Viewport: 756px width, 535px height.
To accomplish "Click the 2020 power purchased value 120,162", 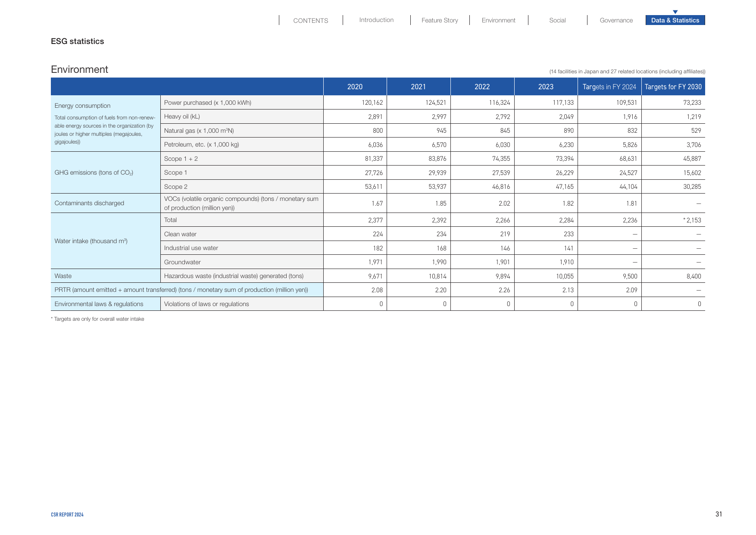I will coord(372,103).
